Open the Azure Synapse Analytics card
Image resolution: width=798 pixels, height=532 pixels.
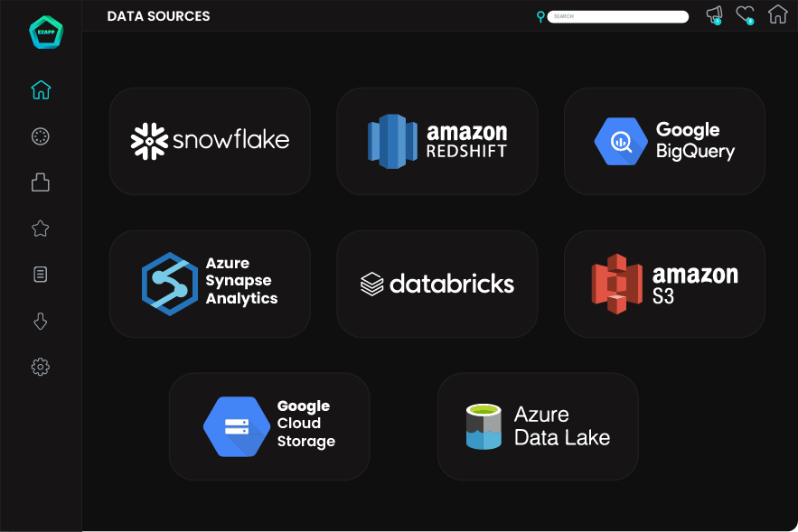point(210,284)
